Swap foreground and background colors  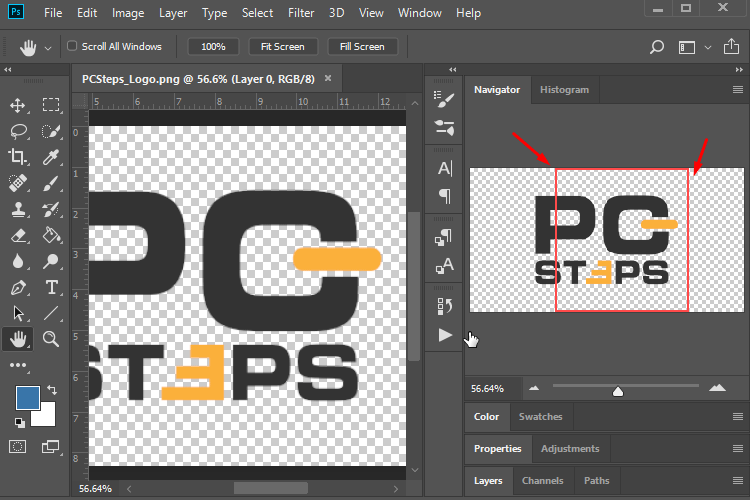click(52, 390)
